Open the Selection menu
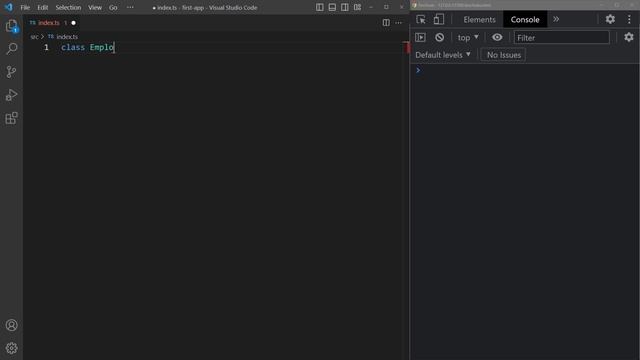This screenshot has height=360, width=640. coord(68,7)
